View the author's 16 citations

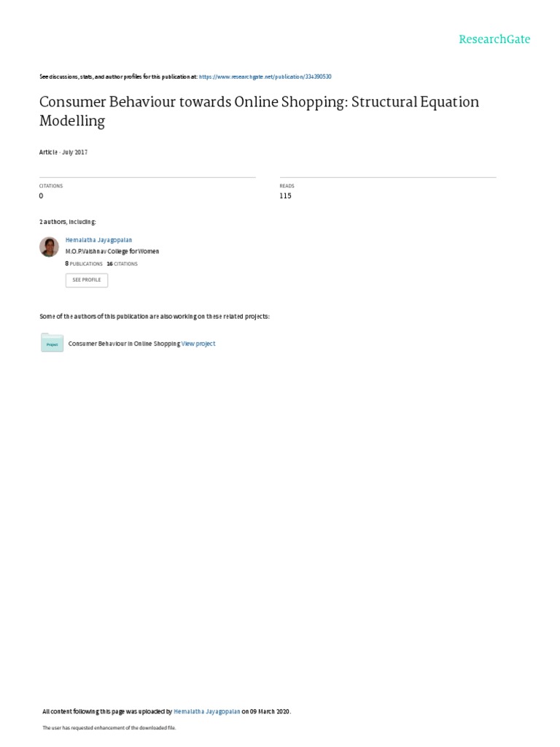pyautogui.click(x=122, y=263)
